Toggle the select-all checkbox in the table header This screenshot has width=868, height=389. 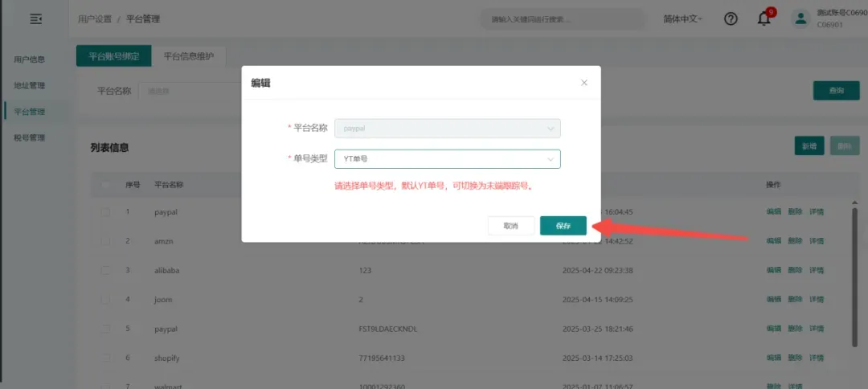pyautogui.click(x=105, y=185)
